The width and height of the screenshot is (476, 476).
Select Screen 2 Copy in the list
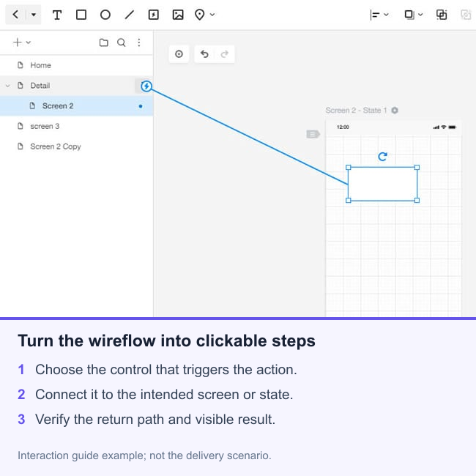click(76, 146)
